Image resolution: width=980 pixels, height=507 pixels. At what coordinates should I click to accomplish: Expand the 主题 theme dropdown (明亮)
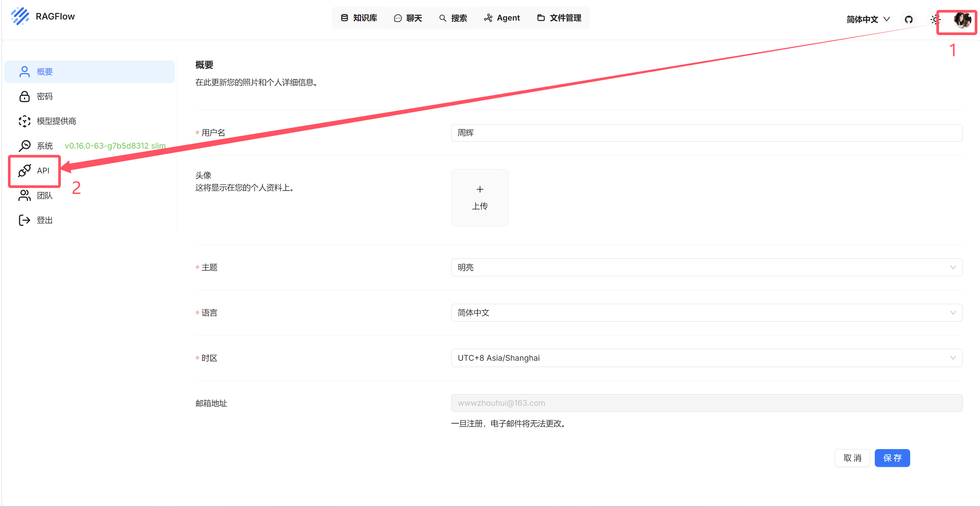point(706,268)
